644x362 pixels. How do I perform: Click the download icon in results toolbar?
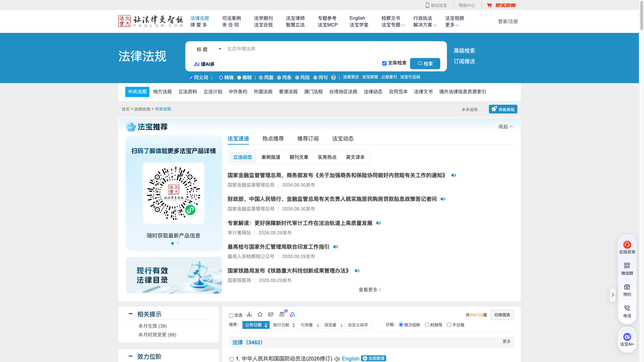point(249,314)
